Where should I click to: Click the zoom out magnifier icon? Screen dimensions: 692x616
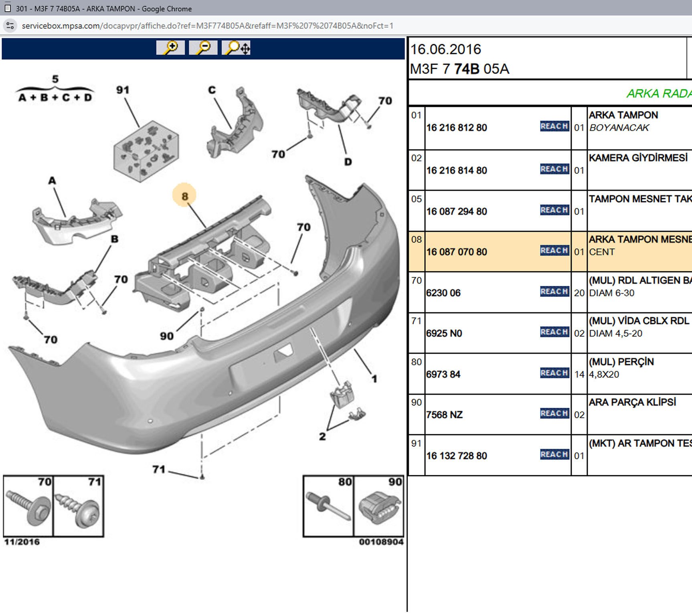click(x=203, y=48)
